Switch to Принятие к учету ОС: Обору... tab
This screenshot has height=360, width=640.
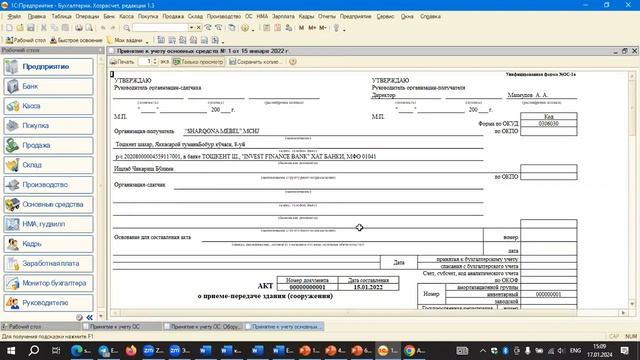click(x=203, y=327)
